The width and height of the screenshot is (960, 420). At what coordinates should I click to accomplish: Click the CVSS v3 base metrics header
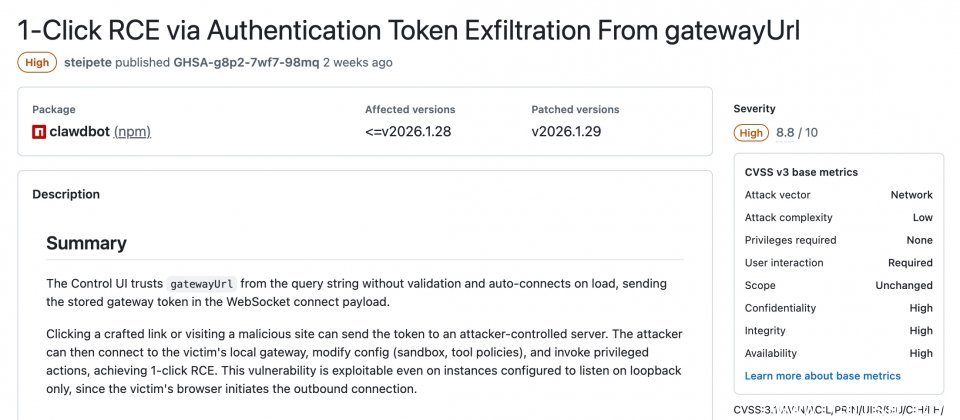click(801, 172)
